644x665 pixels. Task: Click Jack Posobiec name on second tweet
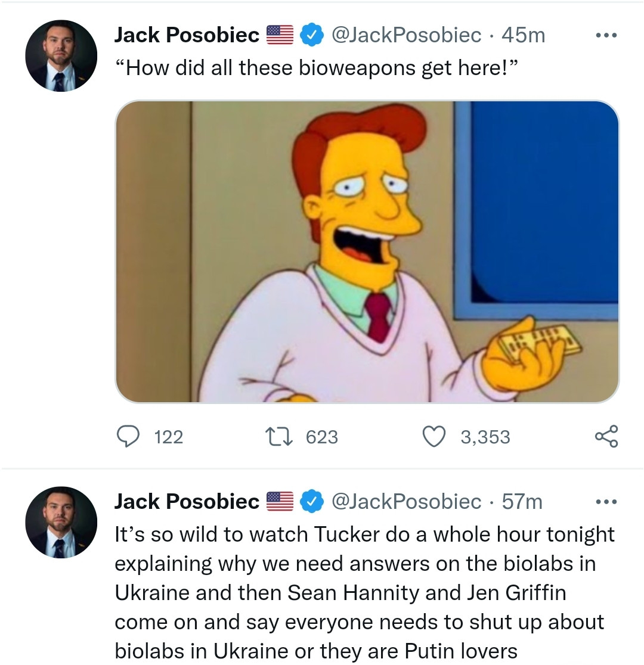(187, 502)
